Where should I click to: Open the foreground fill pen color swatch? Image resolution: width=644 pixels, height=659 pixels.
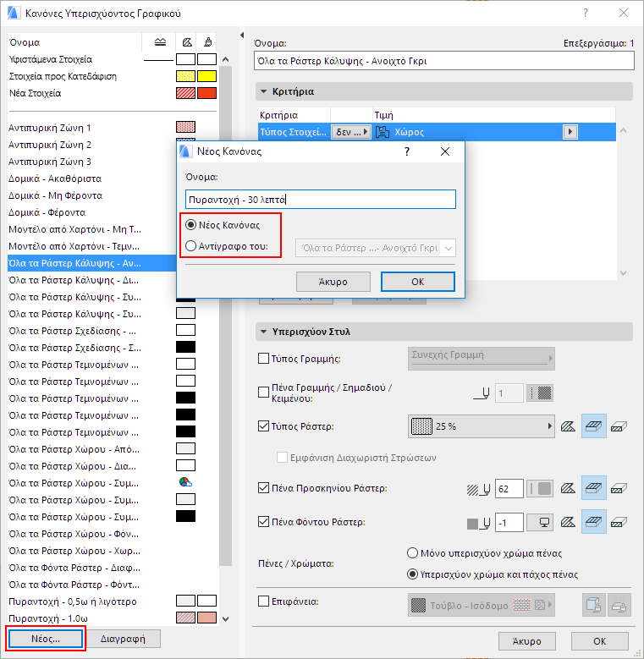click(x=540, y=488)
